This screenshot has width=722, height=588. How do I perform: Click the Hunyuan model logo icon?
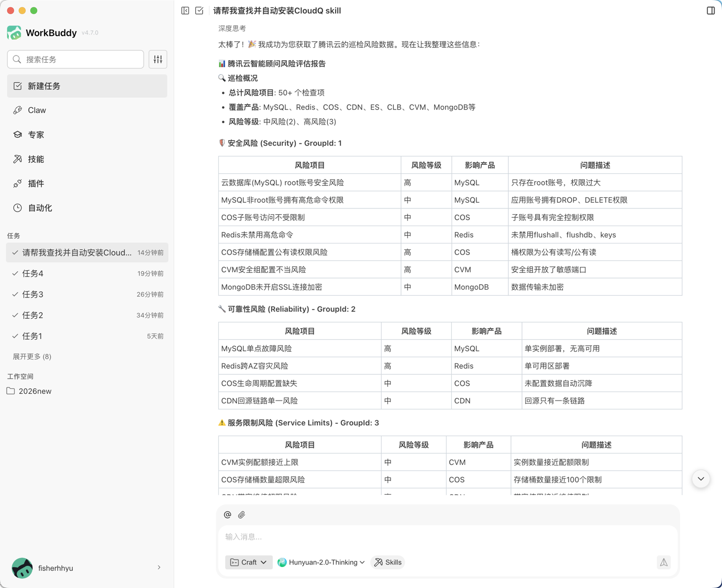(x=282, y=562)
